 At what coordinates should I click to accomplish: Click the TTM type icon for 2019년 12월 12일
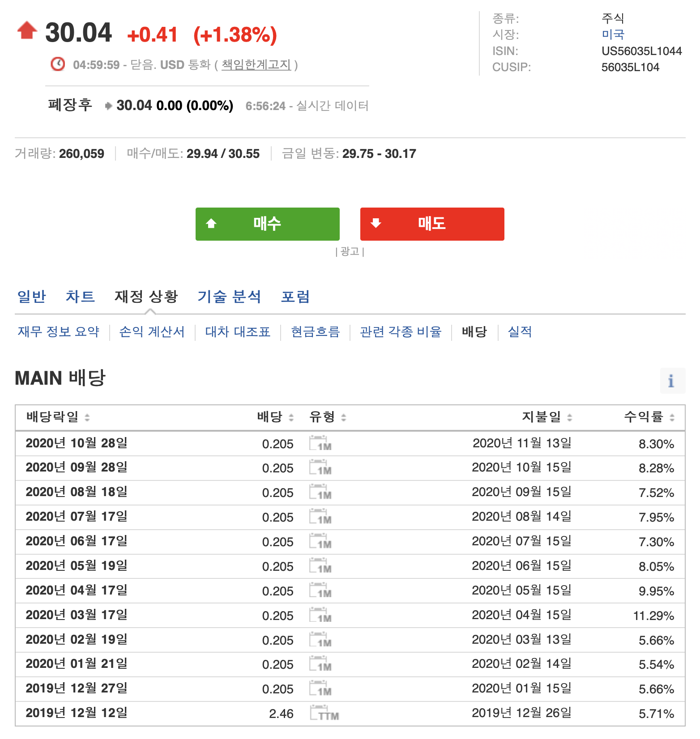[324, 713]
